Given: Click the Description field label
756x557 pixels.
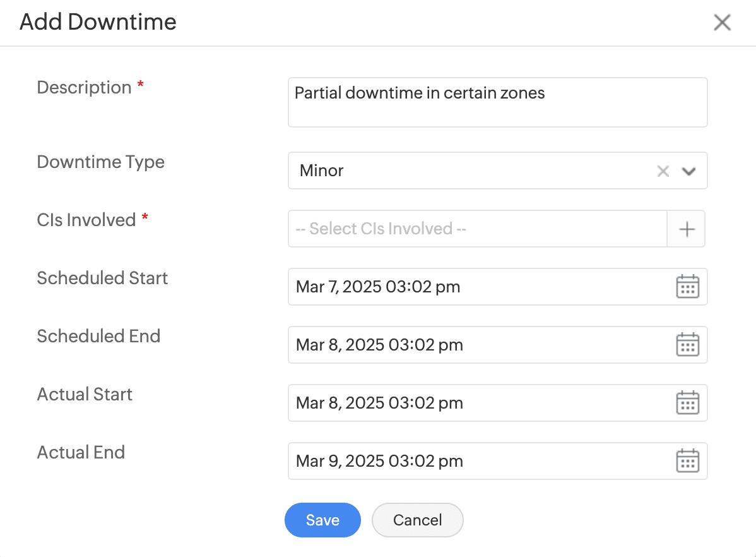Looking at the screenshot, I should tap(84, 87).
